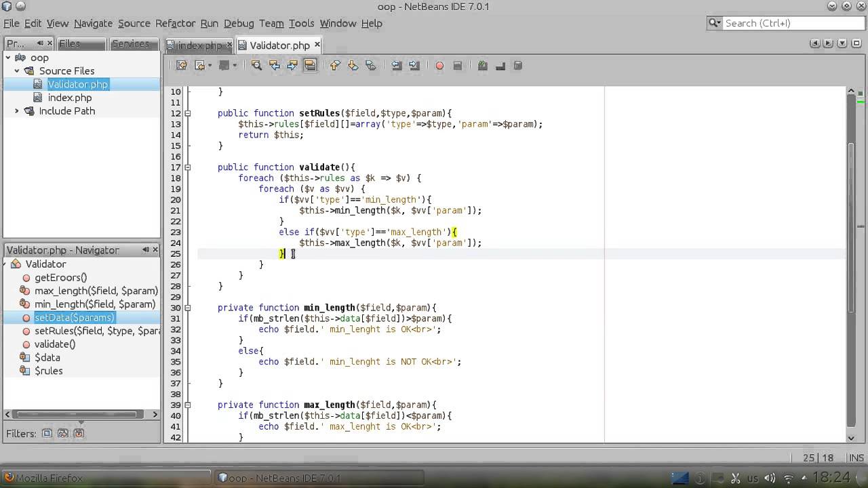Select $rules field in Navigator
This screenshot has height=488, width=868.
(48, 371)
